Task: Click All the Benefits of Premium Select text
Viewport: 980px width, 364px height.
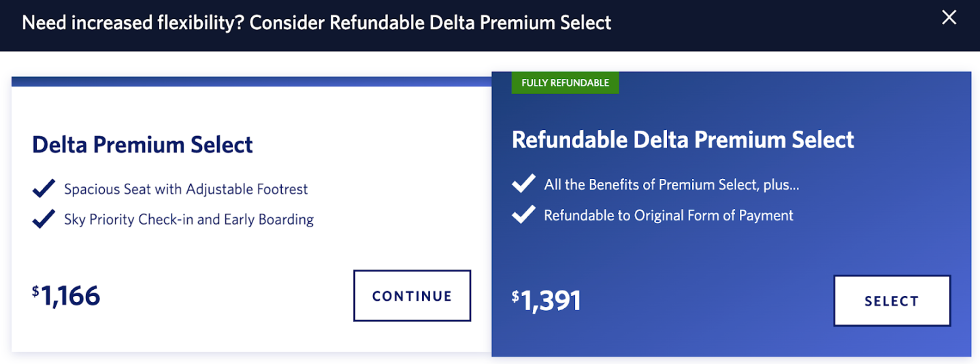Action: [x=671, y=184]
